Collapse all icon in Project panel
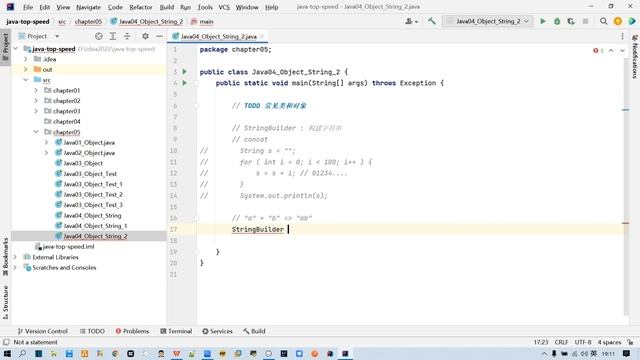 click(127, 36)
